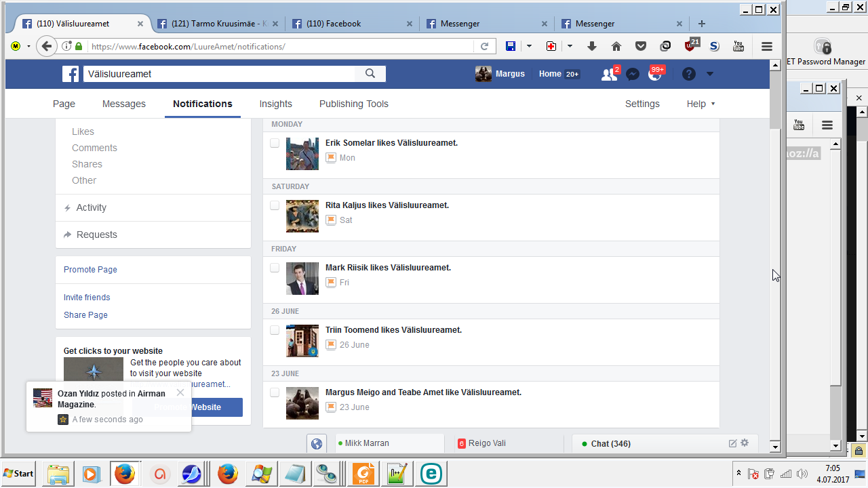Open the Publishing Tools tab
This screenshot has height=488, width=868.
354,104
